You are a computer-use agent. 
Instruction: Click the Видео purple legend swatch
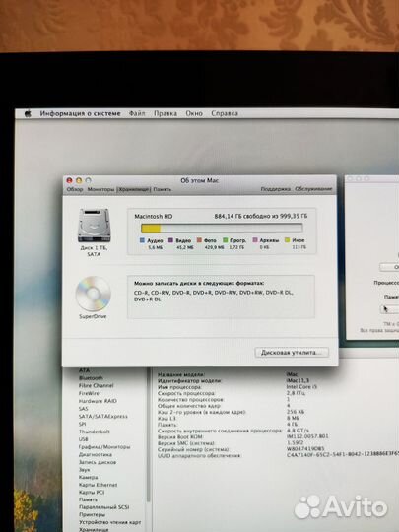click(x=170, y=240)
